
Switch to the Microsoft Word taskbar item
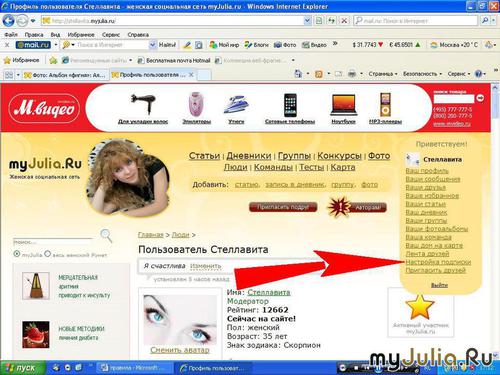(134, 368)
